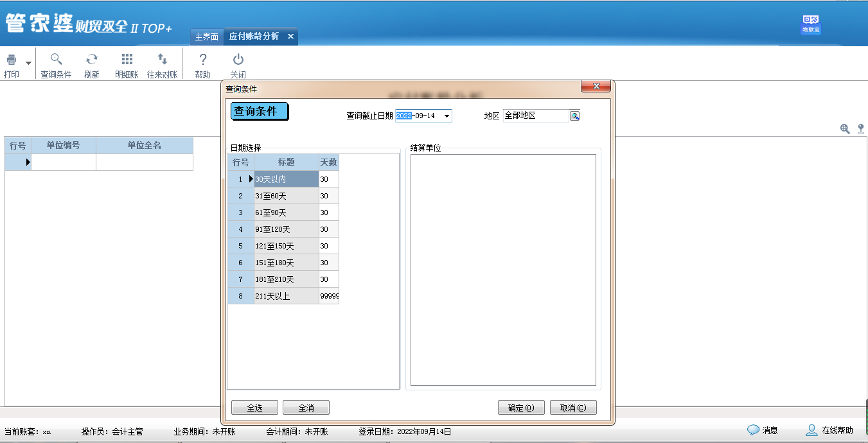Click the 取消 cancel button
Viewport: 868px width, 443px height.
coord(572,408)
